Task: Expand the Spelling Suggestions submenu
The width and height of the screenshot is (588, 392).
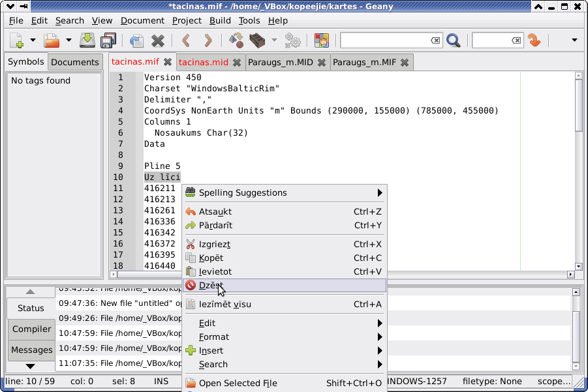Action: coord(285,192)
